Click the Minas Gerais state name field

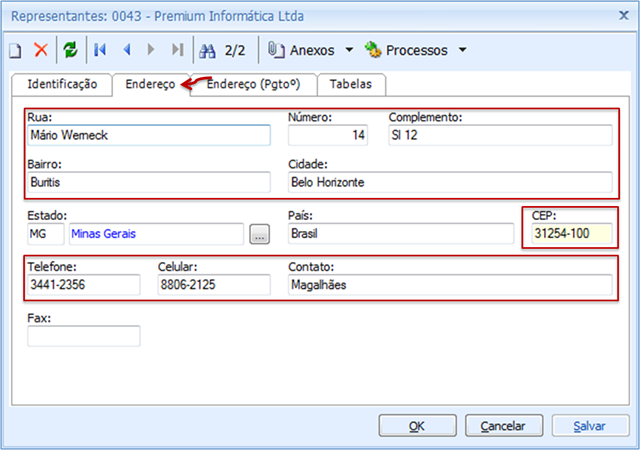tap(156, 234)
